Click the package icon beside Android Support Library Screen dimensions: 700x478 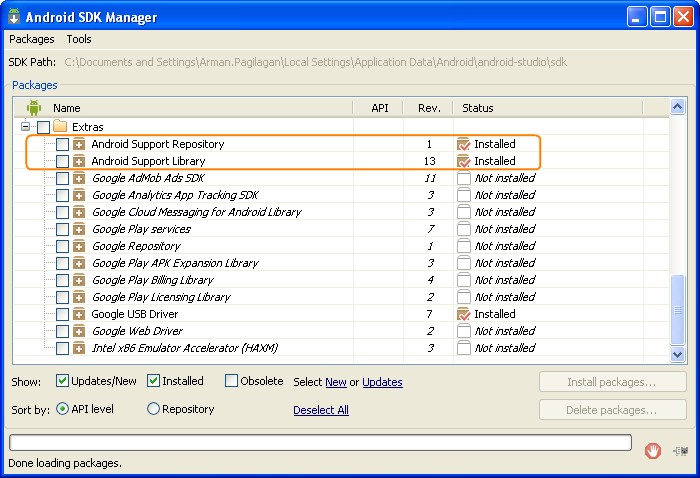coord(79,161)
